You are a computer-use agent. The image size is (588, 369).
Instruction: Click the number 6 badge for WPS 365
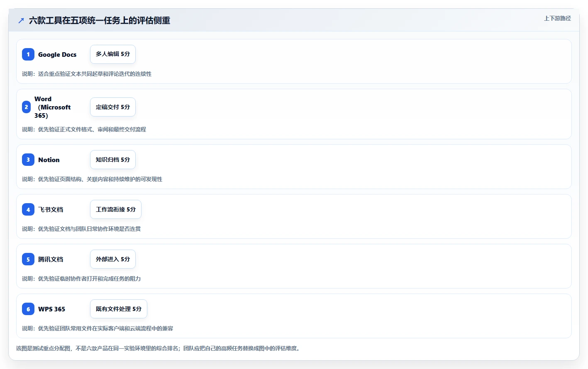click(x=28, y=309)
